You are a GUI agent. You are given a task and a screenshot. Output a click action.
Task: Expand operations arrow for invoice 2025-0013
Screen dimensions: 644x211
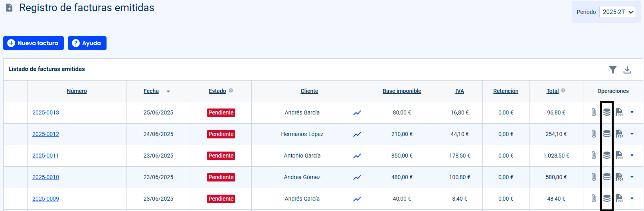tap(632, 112)
